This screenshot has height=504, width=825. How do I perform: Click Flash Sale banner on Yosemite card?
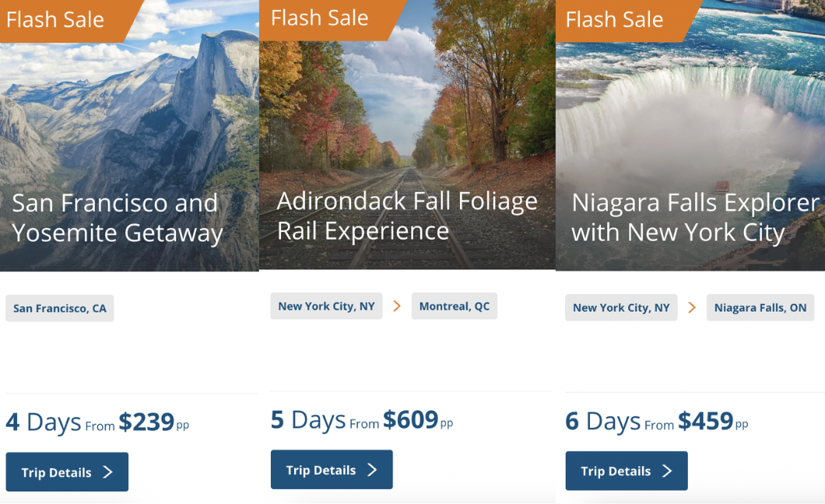[x=56, y=19]
